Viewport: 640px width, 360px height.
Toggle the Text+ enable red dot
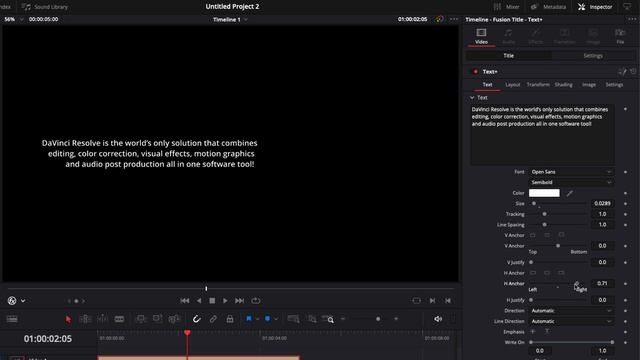[x=475, y=71]
